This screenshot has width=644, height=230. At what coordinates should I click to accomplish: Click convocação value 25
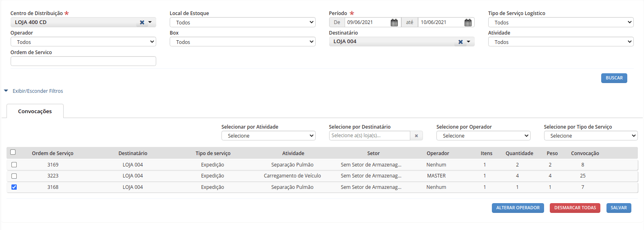click(x=583, y=176)
